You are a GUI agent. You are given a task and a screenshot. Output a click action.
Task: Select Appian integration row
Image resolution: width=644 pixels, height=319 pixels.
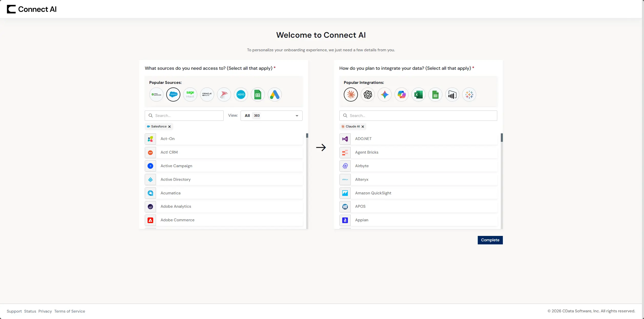(418, 220)
